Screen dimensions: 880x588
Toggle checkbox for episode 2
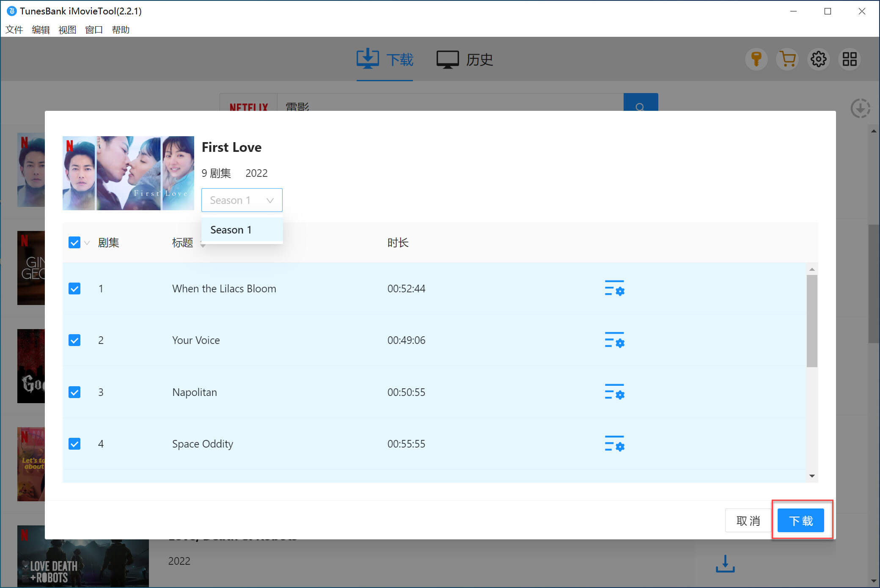pos(74,339)
